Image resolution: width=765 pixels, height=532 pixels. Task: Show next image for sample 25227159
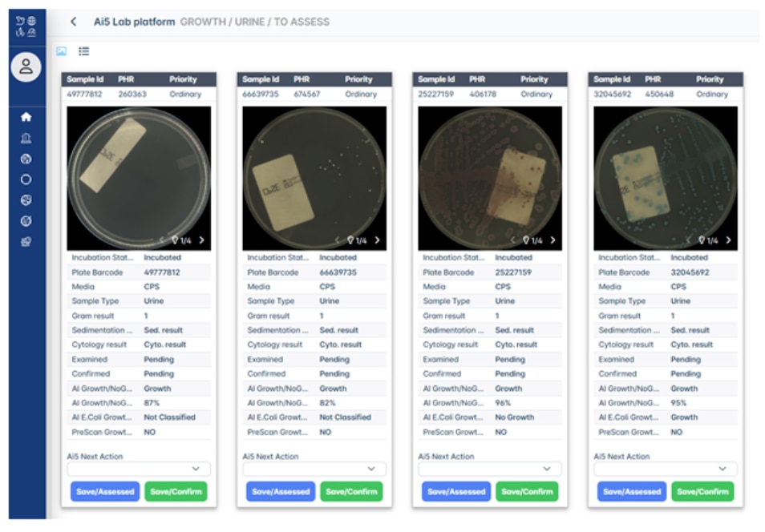(552, 240)
